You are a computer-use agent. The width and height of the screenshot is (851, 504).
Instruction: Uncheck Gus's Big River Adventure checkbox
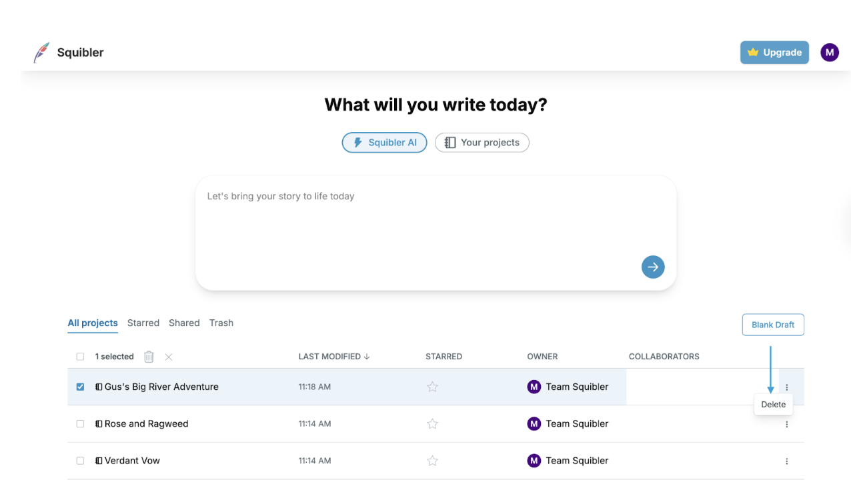[x=81, y=387]
